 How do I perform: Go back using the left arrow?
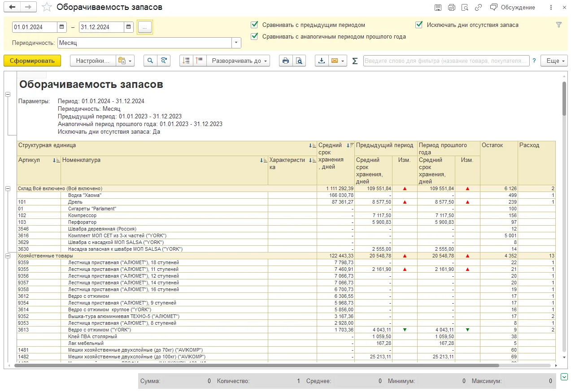[x=12, y=7]
